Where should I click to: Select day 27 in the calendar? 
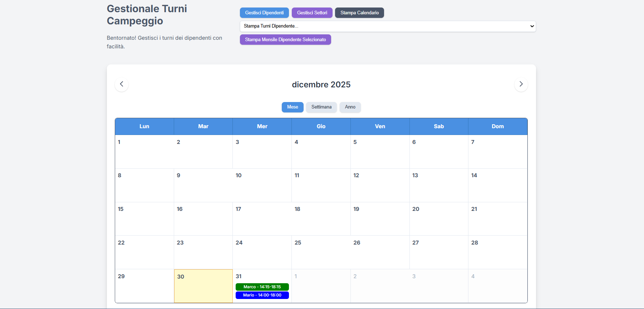click(x=439, y=252)
